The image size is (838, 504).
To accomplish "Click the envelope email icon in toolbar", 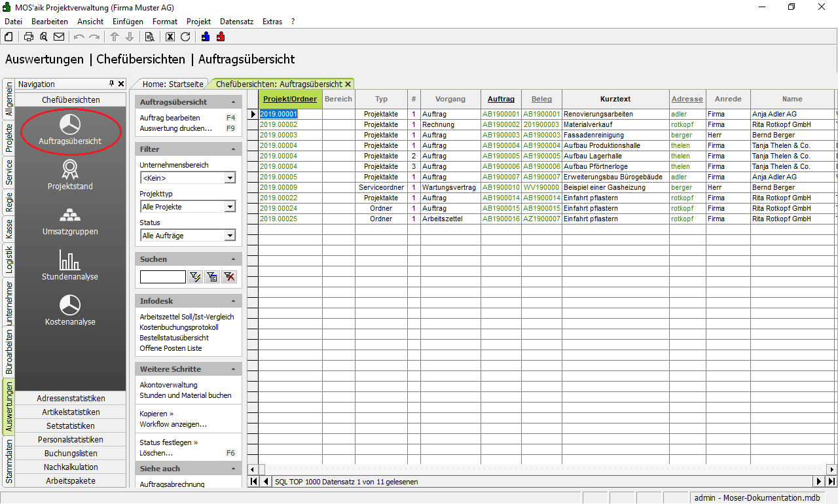I will (x=59, y=37).
